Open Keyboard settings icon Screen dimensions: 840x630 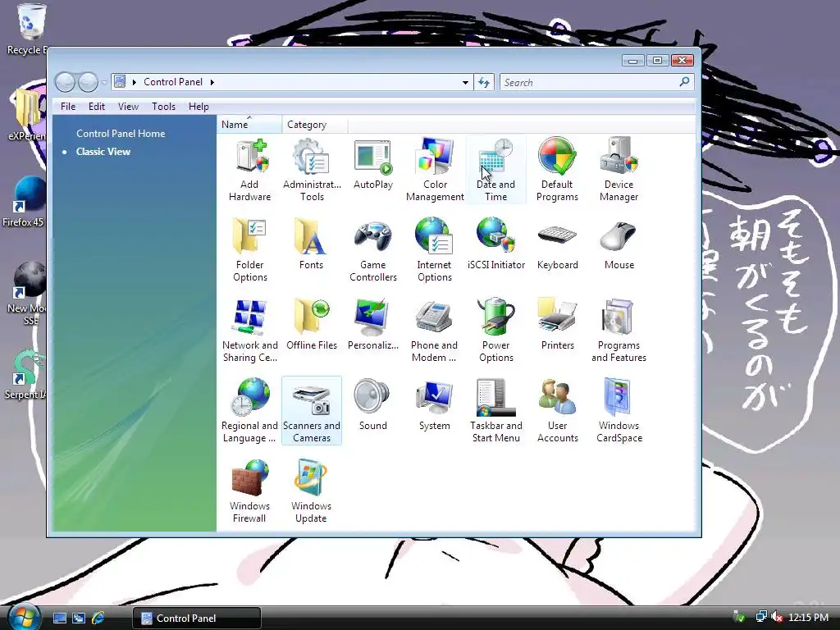pyautogui.click(x=557, y=244)
